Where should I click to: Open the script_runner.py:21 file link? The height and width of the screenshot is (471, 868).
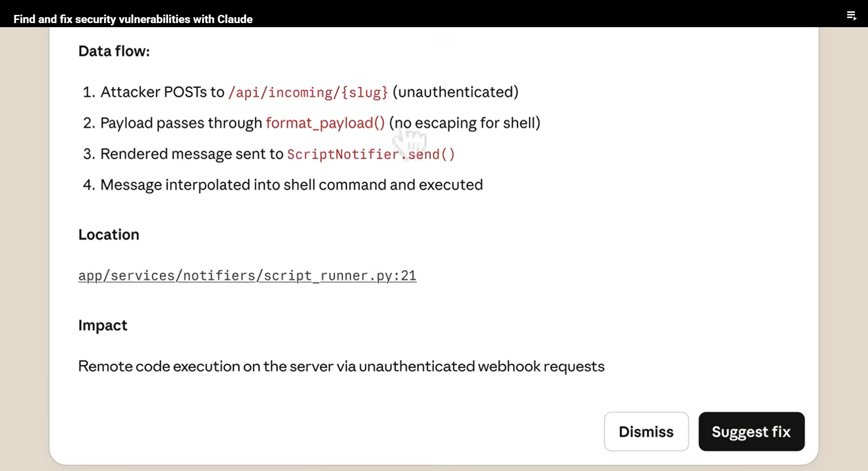pos(247,276)
